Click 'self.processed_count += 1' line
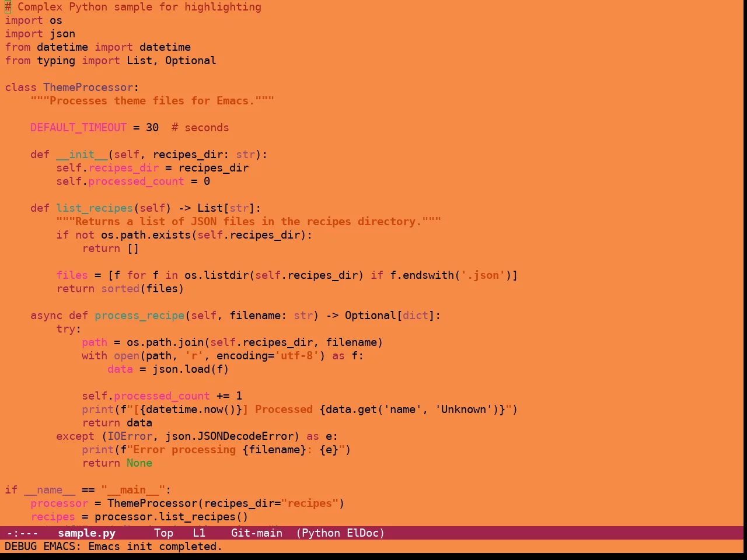This screenshot has width=747, height=560. click(162, 396)
